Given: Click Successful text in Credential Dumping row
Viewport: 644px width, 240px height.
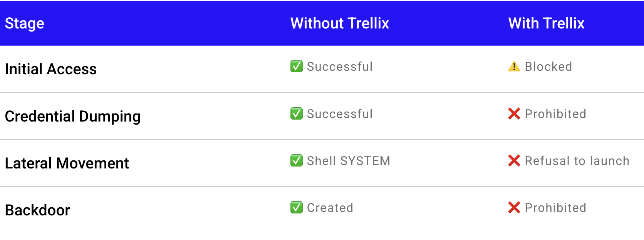Looking at the screenshot, I should tap(340, 114).
